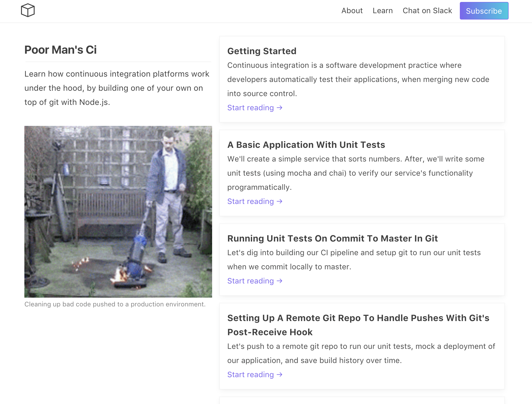Screen dimensions: 532x404
Task: Click arrow icon in Running Unit Tests card
Action: tap(280, 281)
